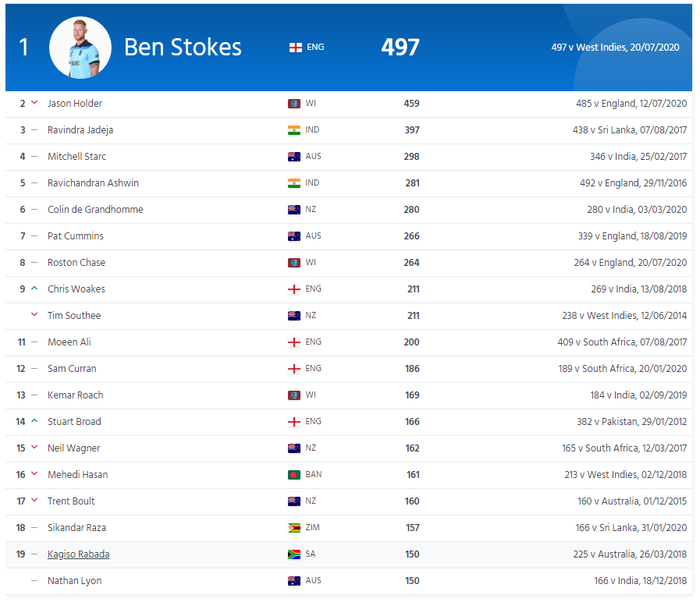Click the Zimbabwe flag beside Sikandar Raza
The width and height of the screenshot is (700, 602).
tap(294, 527)
